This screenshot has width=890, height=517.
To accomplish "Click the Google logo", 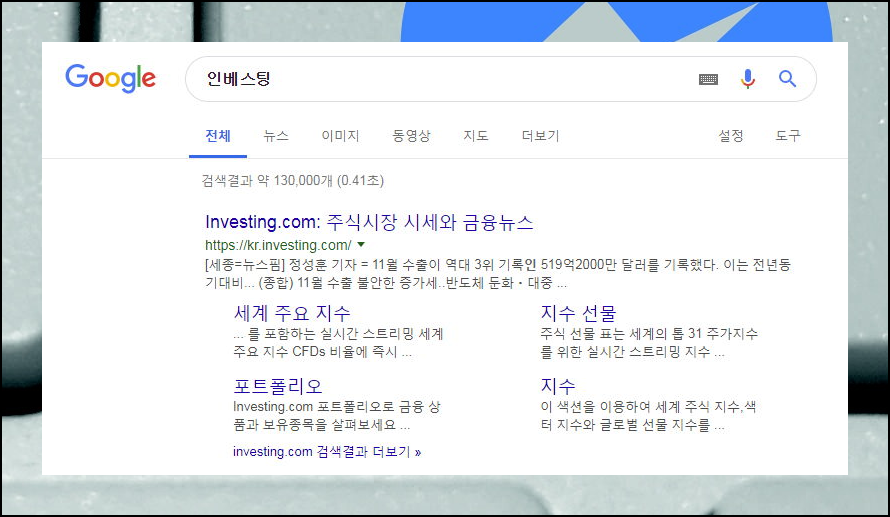I will [x=110, y=78].
